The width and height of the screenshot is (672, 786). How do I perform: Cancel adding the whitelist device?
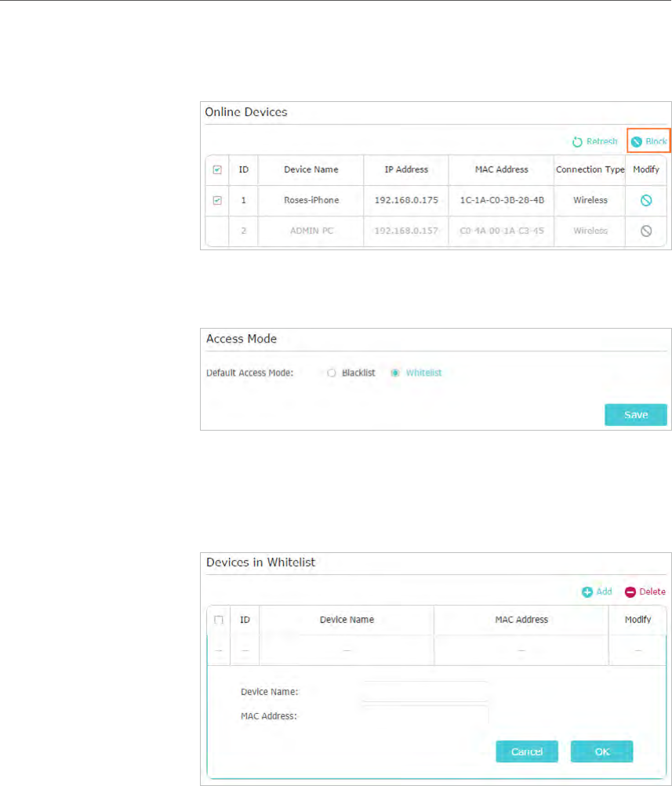click(527, 751)
